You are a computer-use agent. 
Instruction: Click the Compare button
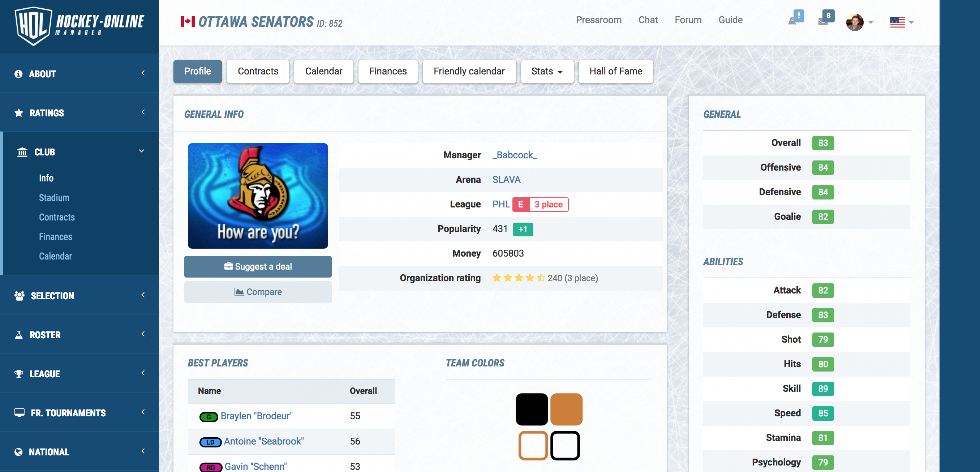coord(258,292)
